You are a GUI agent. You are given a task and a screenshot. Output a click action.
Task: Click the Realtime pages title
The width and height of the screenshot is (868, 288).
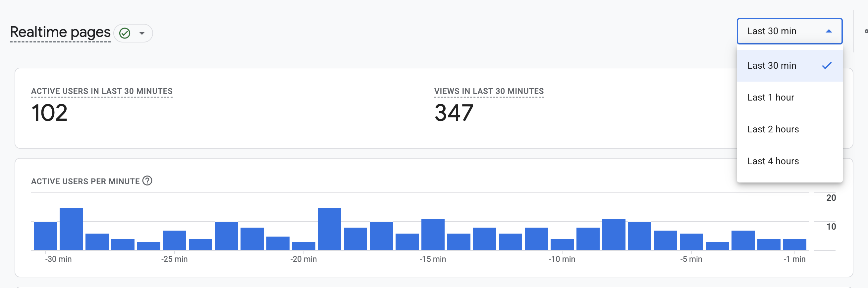60,32
